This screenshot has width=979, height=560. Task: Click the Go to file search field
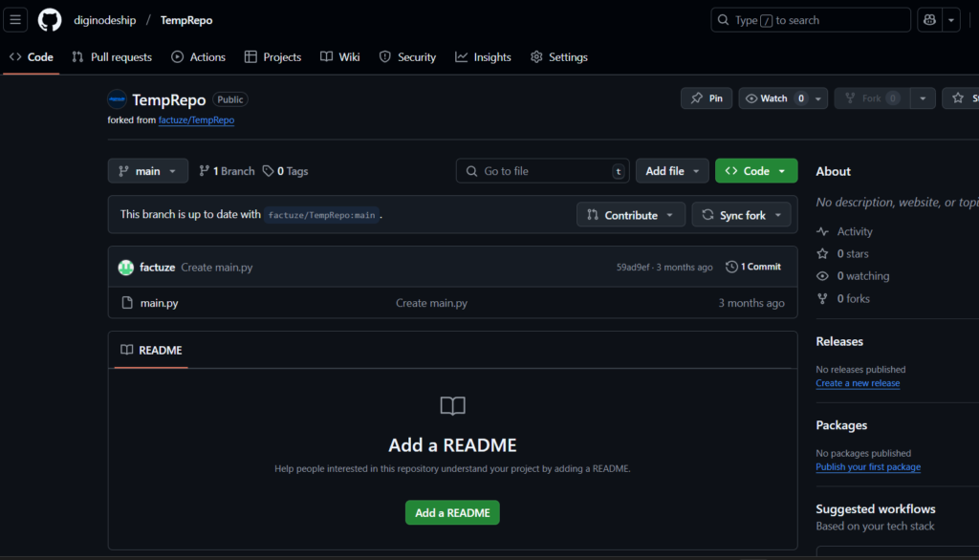542,171
